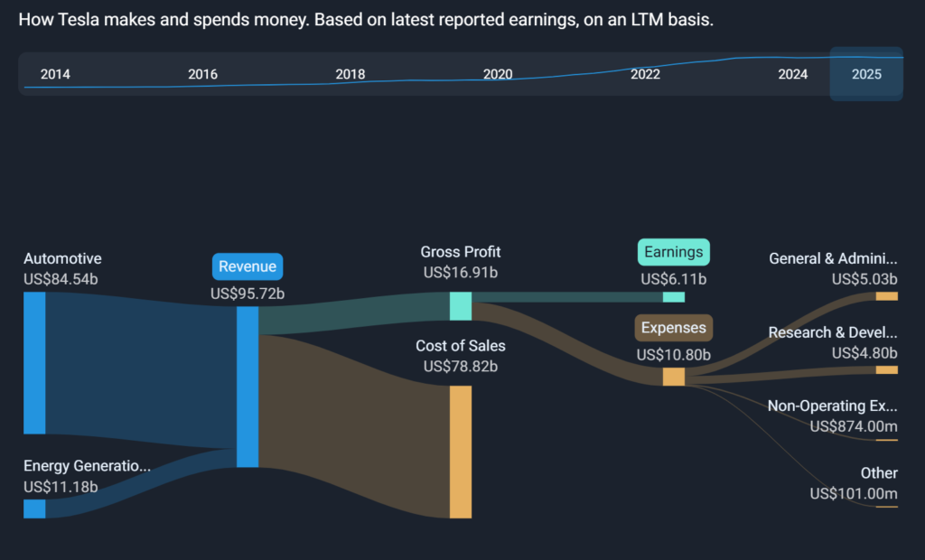Select the orange Expenses node bar

pyautogui.click(x=673, y=377)
